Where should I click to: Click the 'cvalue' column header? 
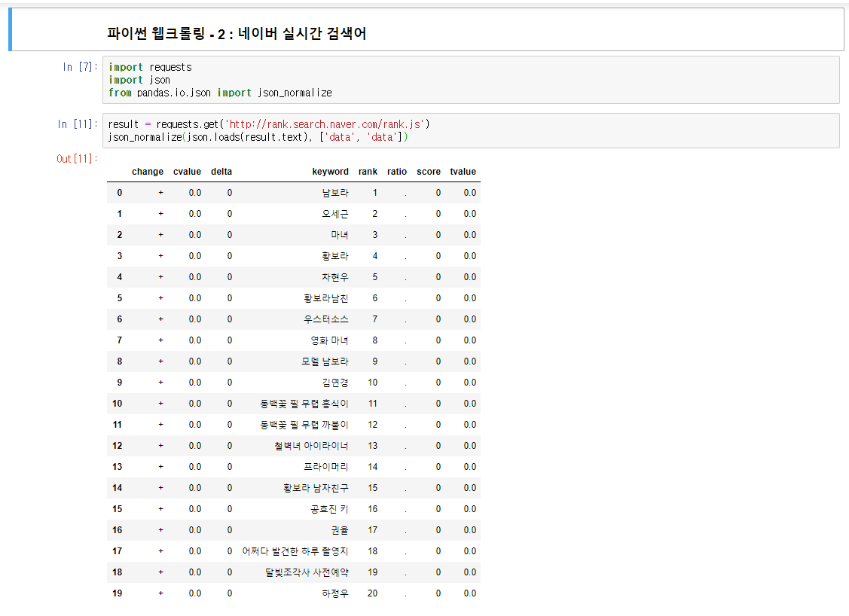tap(187, 172)
